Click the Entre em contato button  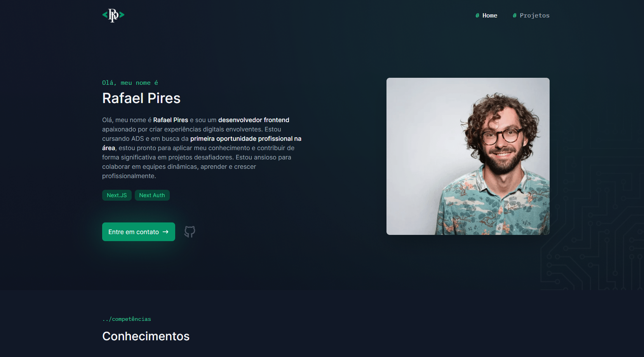pos(139,232)
